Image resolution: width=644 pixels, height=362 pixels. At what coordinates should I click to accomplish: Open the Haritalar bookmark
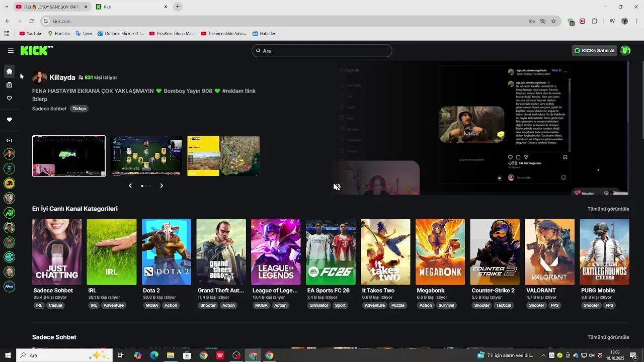(59, 34)
